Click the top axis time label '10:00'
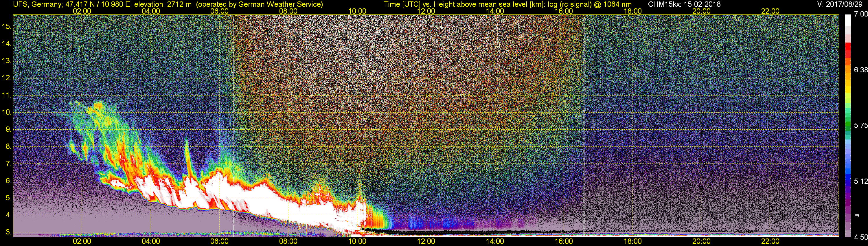 tap(357, 11)
